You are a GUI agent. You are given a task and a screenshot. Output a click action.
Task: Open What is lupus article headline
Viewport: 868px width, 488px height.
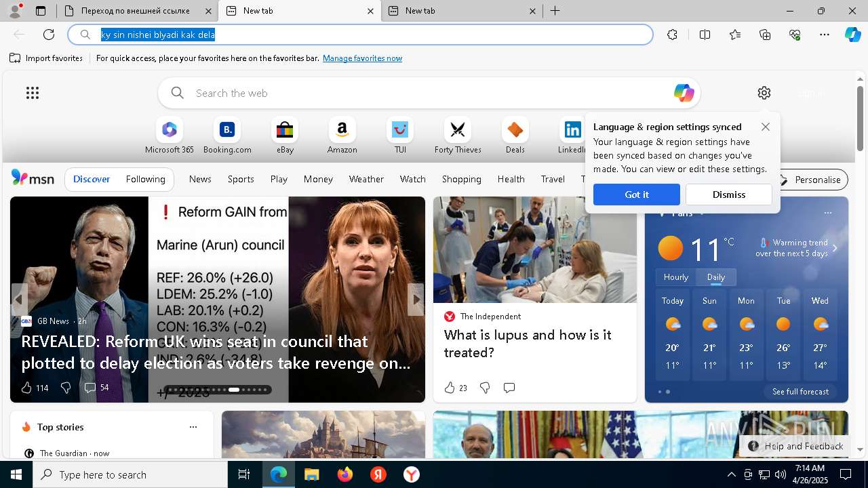(528, 344)
